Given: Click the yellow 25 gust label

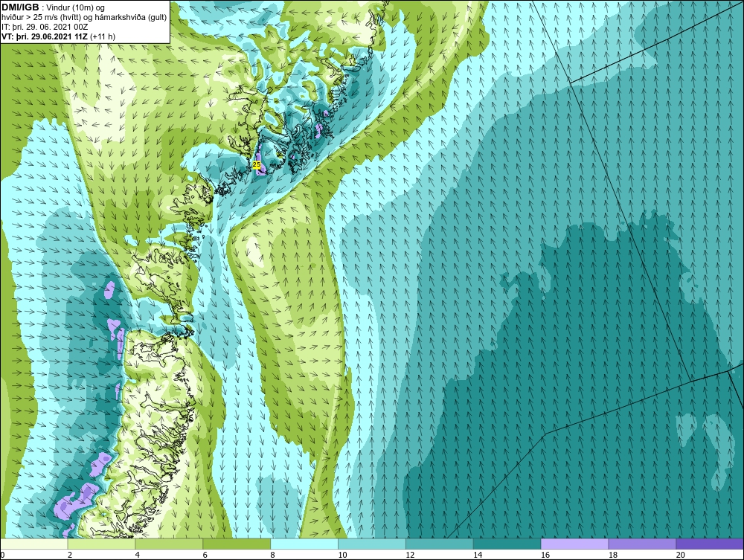Looking at the screenshot, I should [257, 164].
